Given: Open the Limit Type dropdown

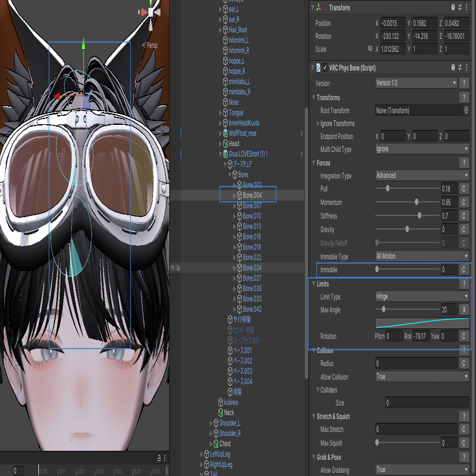Looking at the screenshot, I should (x=422, y=297).
